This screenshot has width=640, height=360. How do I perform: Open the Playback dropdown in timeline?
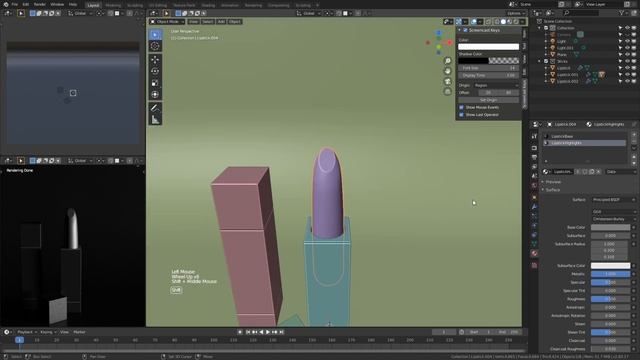pyautogui.click(x=27, y=332)
